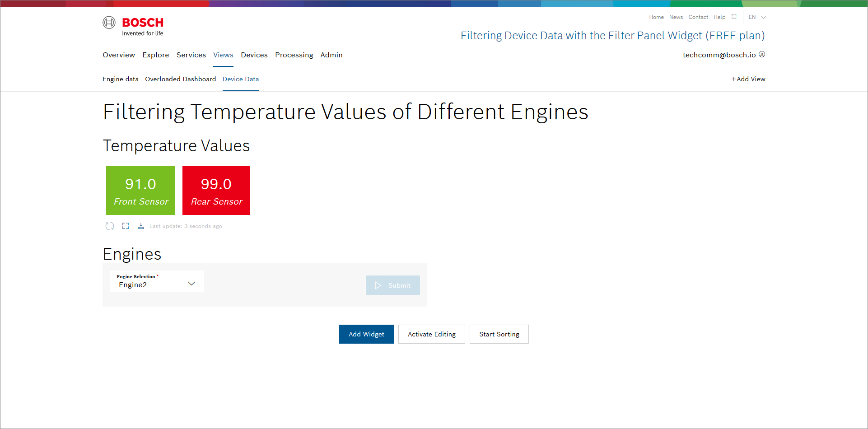Open the Processing menu
The image size is (868, 429).
click(294, 55)
